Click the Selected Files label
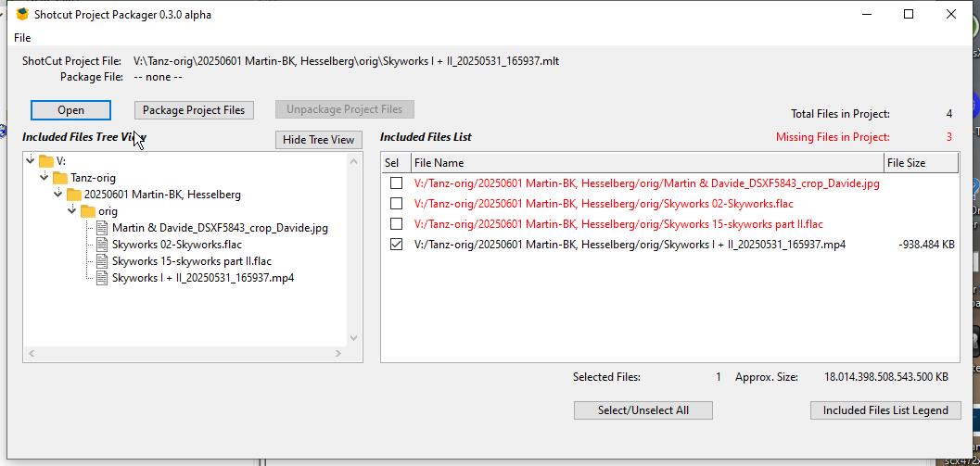Image resolution: width=980 pixels, height=466 pixels. (606, 377)
